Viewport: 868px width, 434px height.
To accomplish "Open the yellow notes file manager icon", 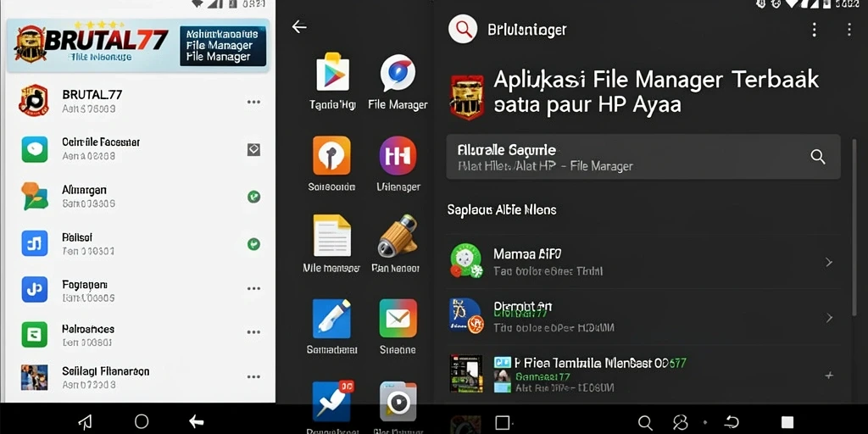I will (x=332, y=236).
